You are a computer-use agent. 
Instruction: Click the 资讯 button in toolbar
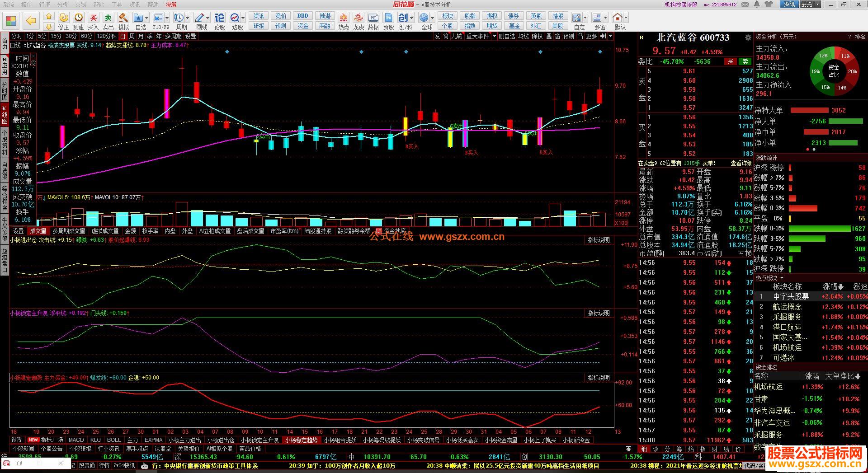click(x=259, y=16)
